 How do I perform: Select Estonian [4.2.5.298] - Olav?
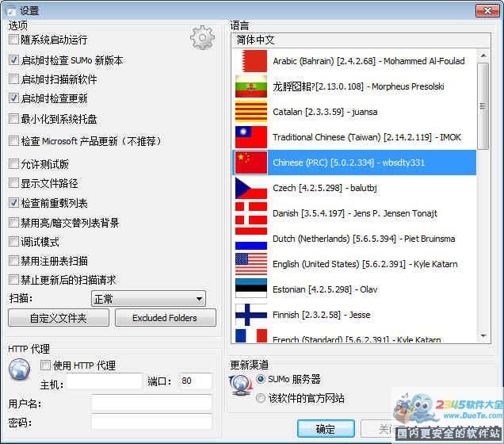click(354, 289)
